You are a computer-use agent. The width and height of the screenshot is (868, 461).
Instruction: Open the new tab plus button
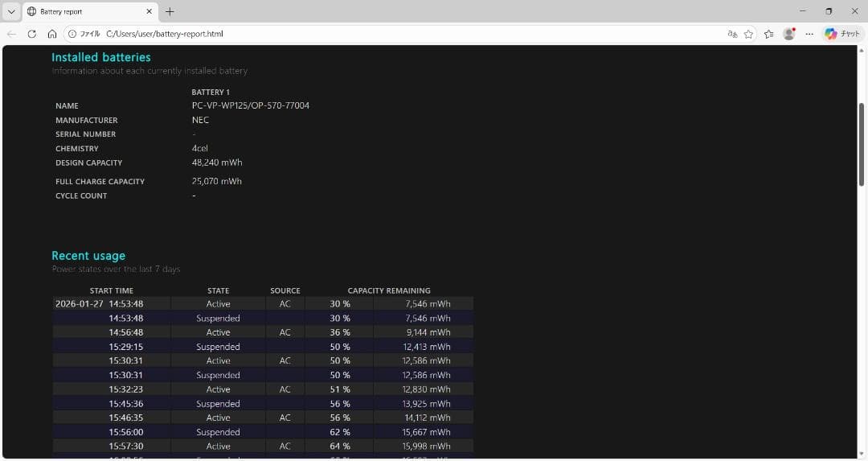click(x=170, y=11)
